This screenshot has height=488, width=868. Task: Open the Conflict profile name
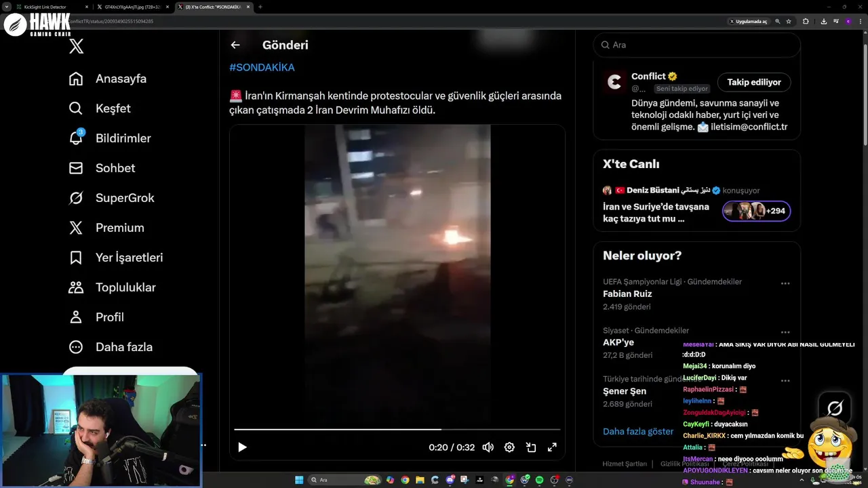pos(648,76)
